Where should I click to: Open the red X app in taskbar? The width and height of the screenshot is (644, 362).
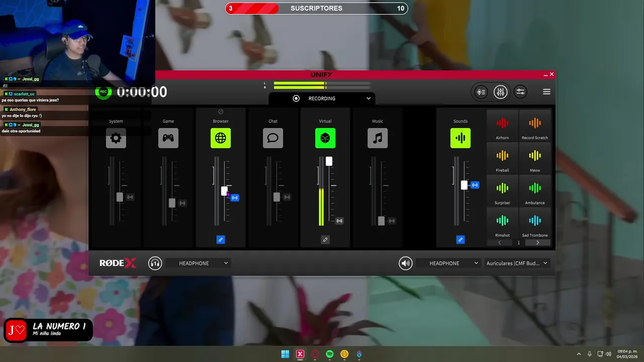300,354
